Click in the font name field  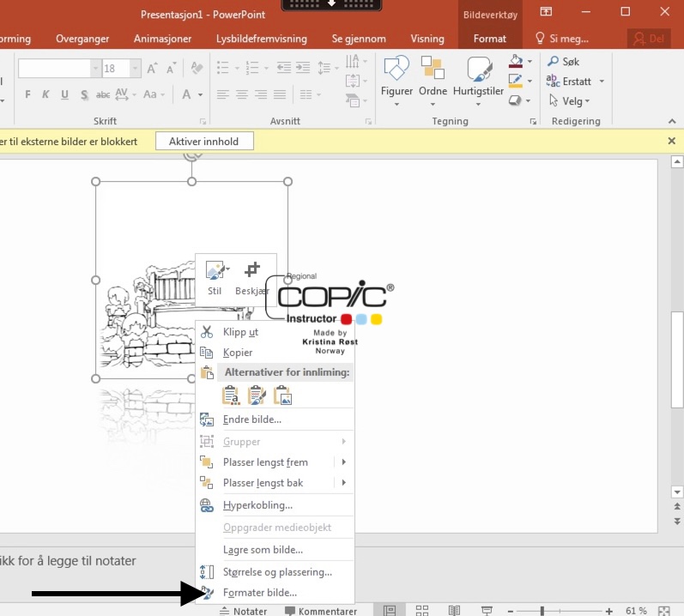pos(55,69)
